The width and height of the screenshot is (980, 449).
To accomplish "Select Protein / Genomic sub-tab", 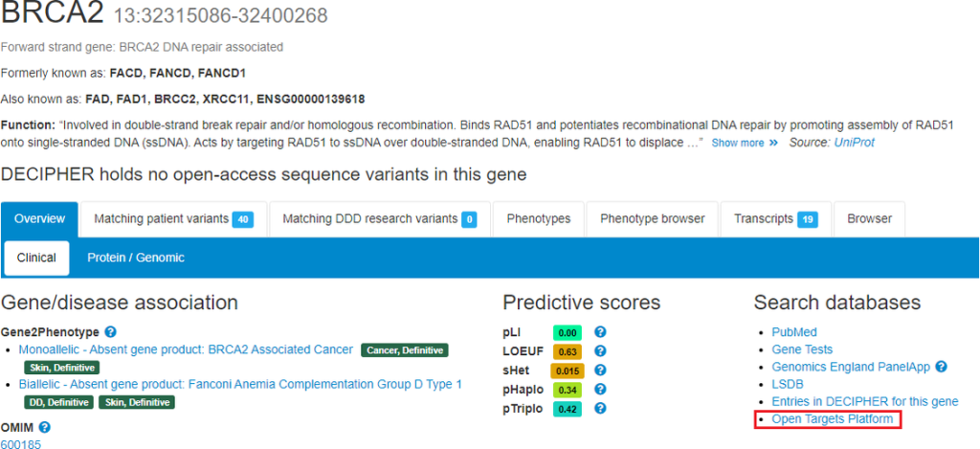I will [136, 258].
